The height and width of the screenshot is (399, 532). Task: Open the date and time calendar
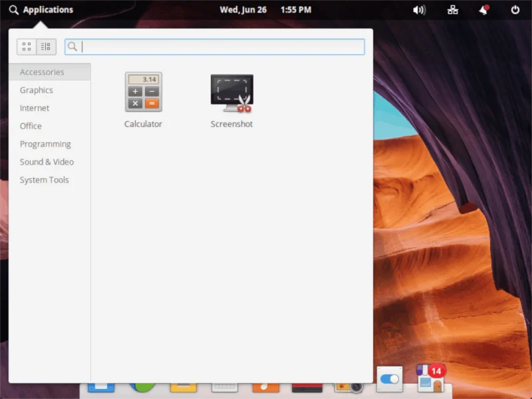pos(265,10)
